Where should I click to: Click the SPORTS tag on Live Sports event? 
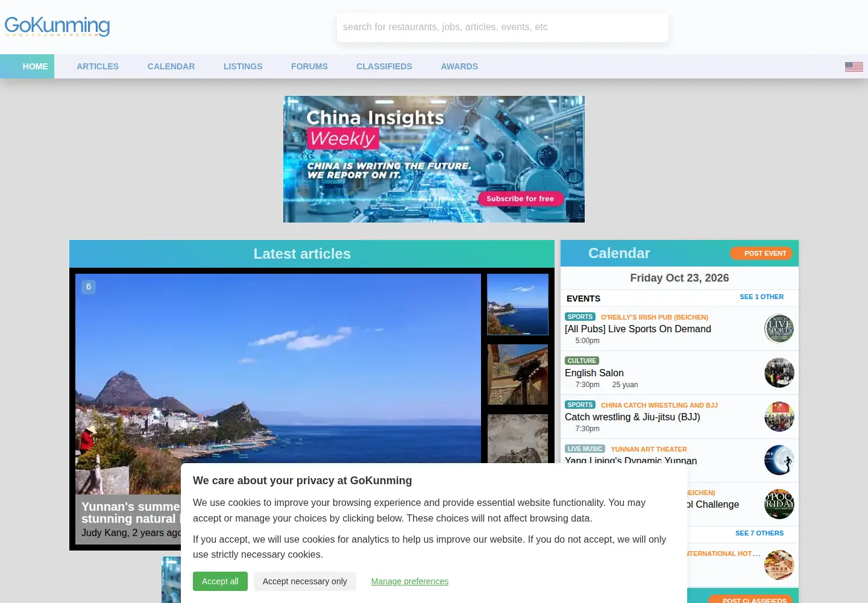tap(580, 317)
